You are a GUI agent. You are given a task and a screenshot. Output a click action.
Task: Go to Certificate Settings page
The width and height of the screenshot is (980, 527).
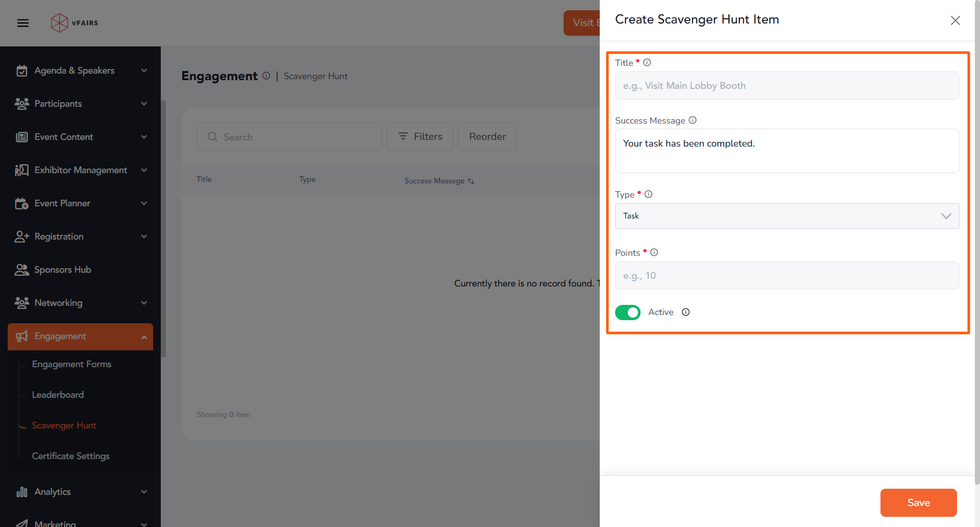[x=70, y=456]
